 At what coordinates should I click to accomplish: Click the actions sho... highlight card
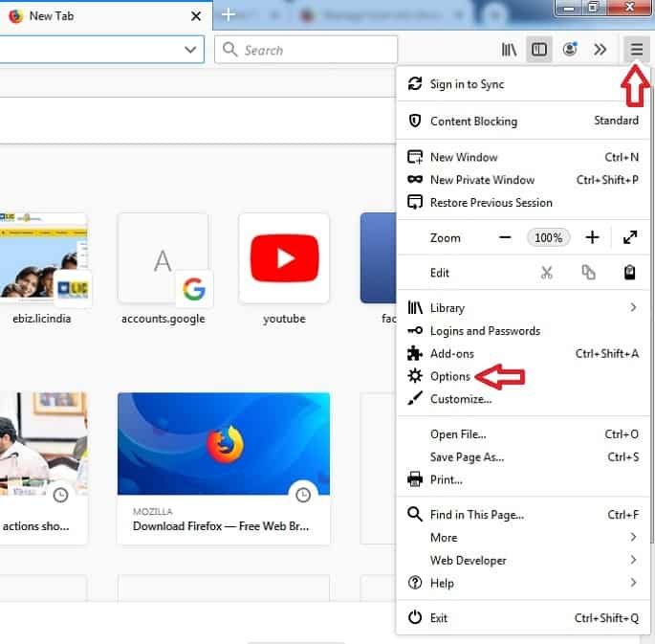pos(43,468)
